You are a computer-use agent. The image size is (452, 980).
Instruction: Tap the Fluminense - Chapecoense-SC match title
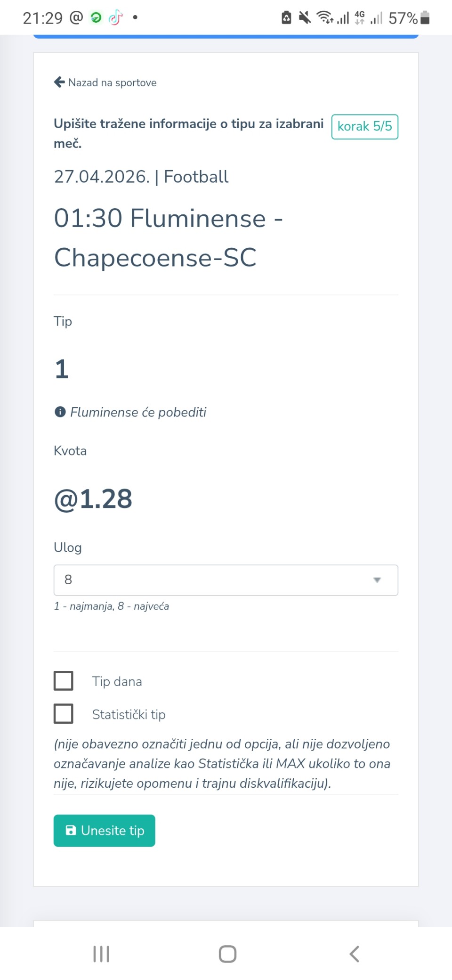coord(168,238)
